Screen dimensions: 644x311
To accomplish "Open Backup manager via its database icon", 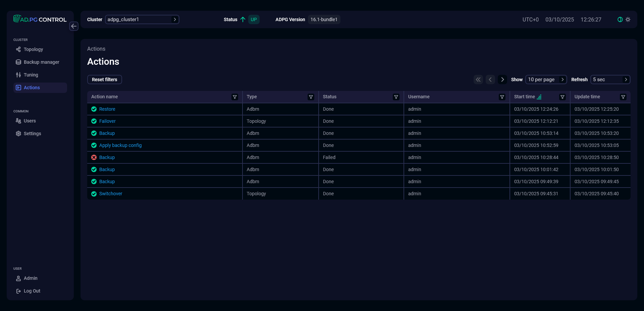I will (18, 62).
